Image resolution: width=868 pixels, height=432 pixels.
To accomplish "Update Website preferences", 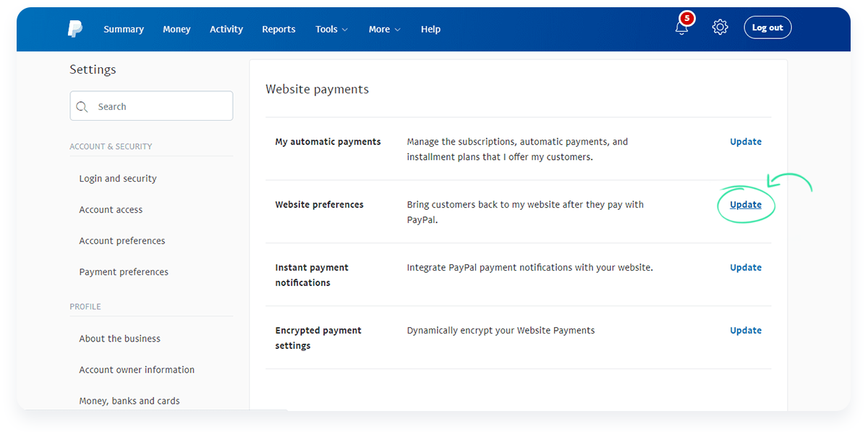I will pyautogui.click(x=746, y=205).
